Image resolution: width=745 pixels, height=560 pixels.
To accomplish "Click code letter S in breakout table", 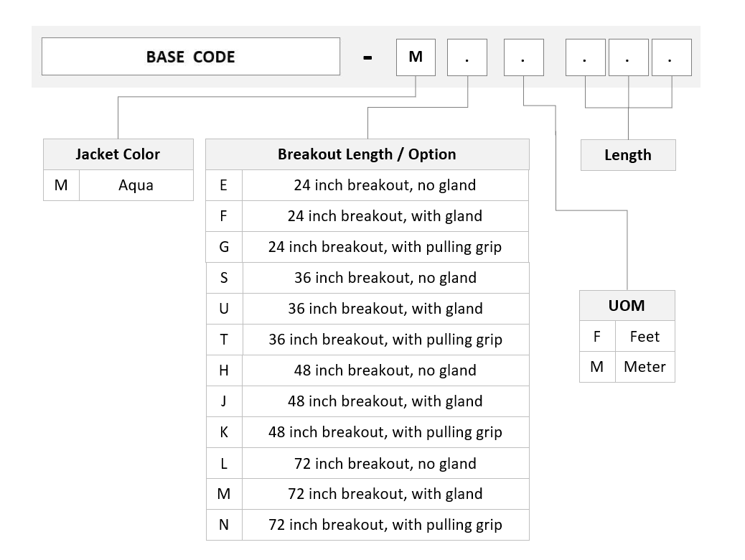I will click(x=224, y=278).
